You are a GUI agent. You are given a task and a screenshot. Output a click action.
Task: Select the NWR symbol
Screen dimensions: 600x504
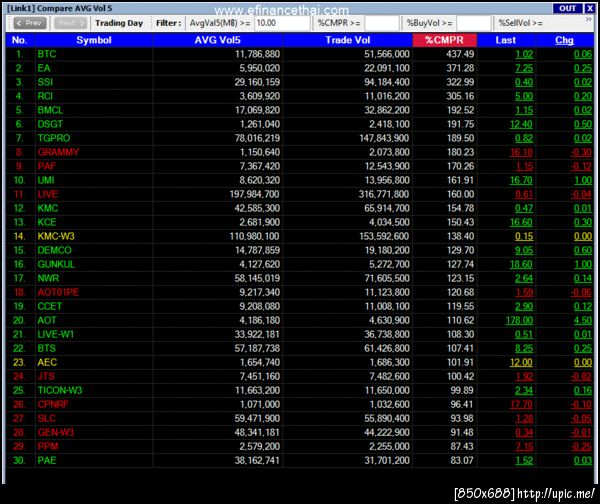(48, 278)
